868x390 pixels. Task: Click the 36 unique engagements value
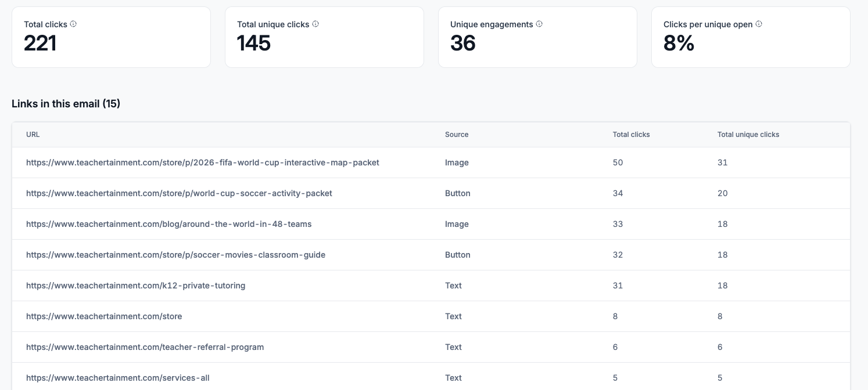pos(463,44)
